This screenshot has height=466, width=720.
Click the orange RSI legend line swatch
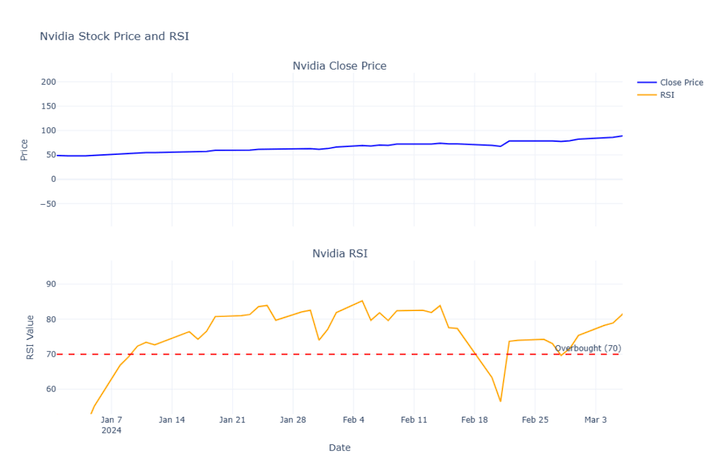coord(646,95)
